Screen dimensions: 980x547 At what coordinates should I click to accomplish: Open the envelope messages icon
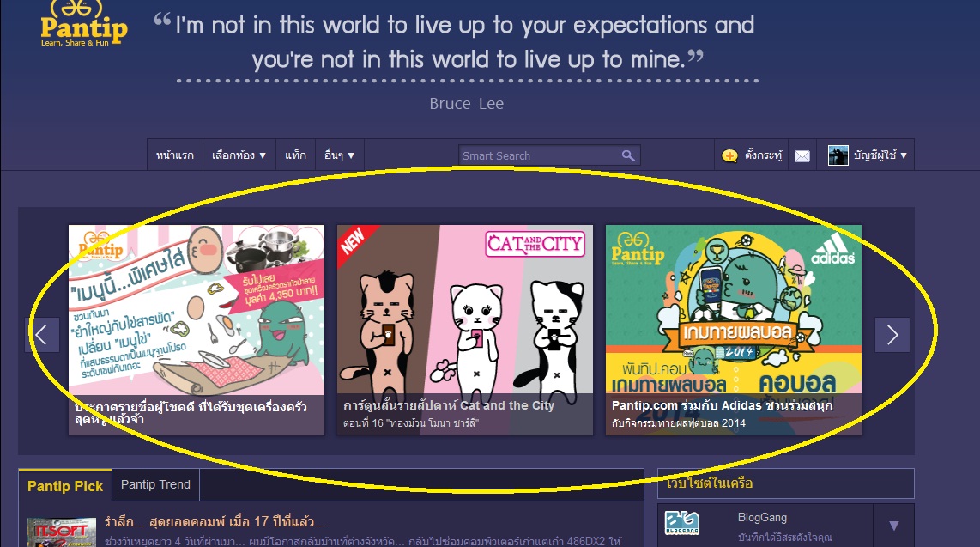[802, 155]
